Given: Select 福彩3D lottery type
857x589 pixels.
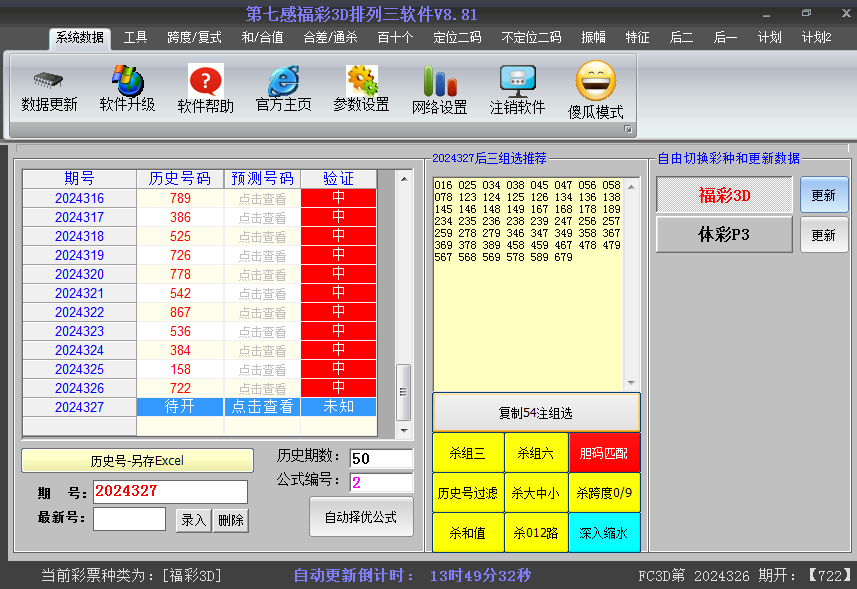Looking at the screenshot, I should [724, 195].
